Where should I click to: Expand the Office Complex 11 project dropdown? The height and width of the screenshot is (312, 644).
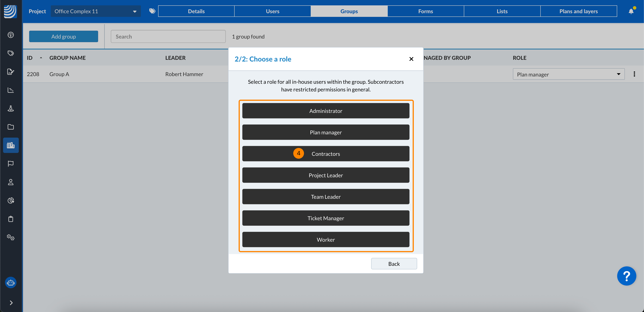tap(96, 11)
